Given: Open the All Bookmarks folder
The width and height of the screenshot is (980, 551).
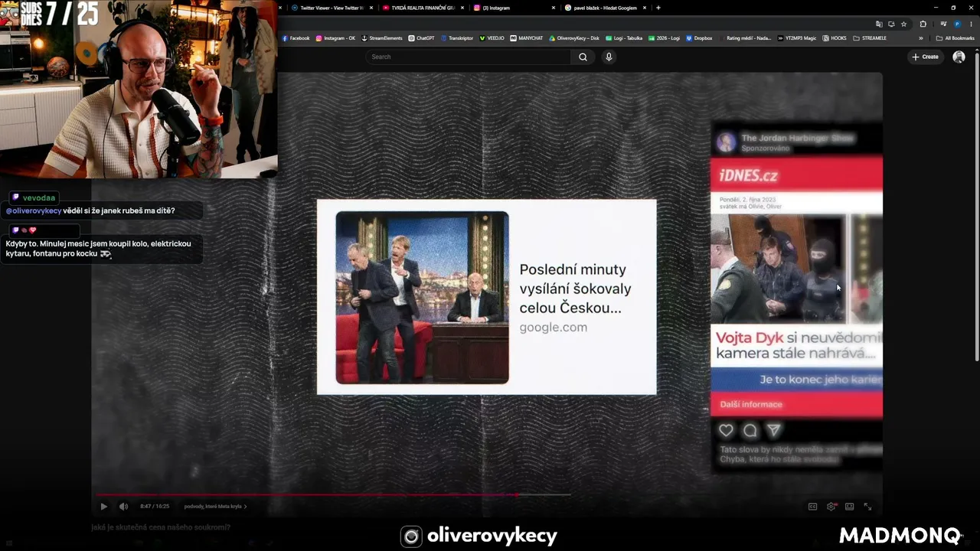Looking at the screenshot, I should (x=955, y=37).
